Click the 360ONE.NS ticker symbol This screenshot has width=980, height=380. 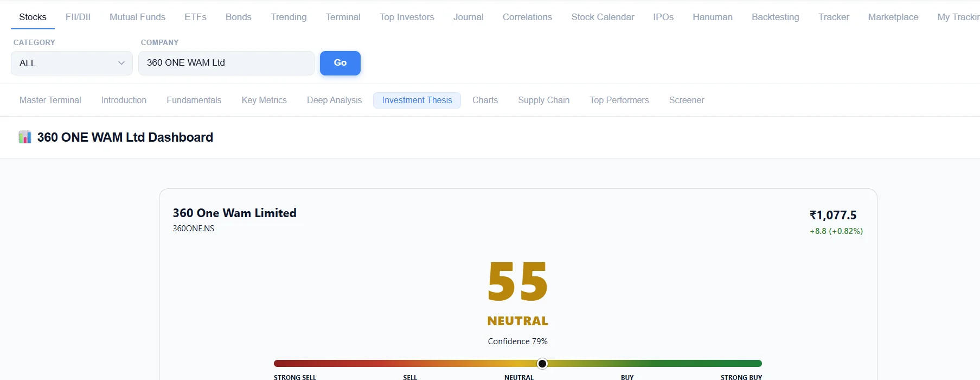194,229
